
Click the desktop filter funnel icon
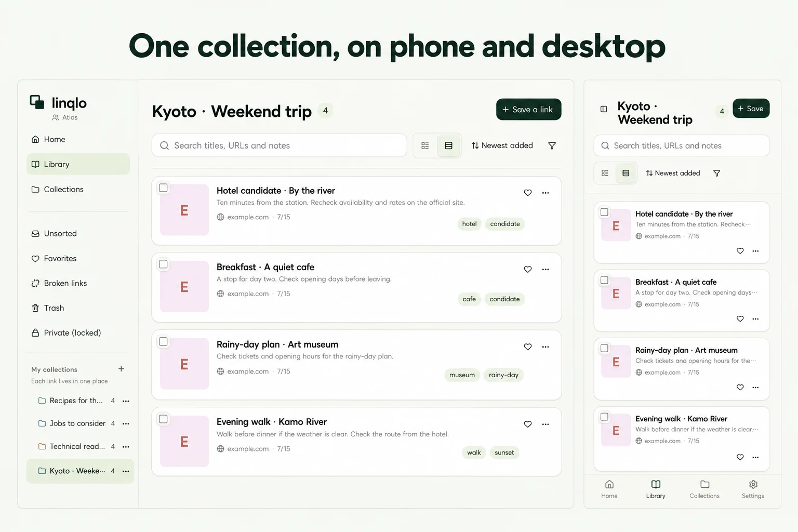[x=552, y=145]
